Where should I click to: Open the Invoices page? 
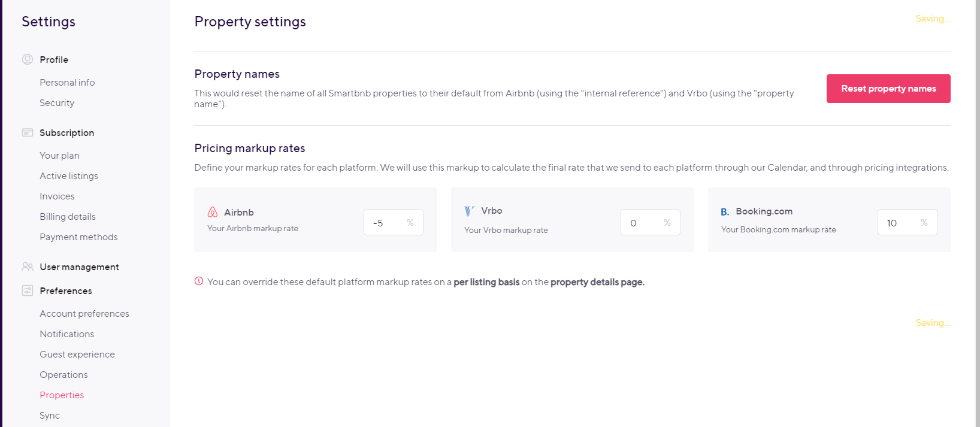[57, 196]
